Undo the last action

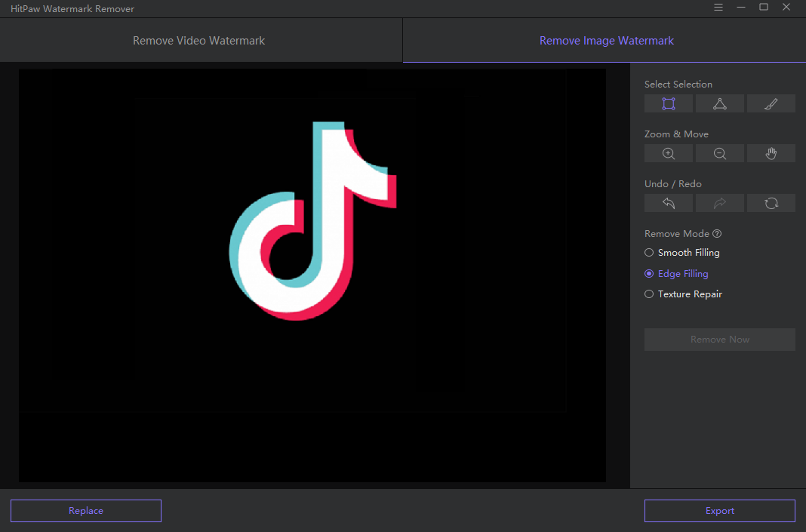coord(668,204)
